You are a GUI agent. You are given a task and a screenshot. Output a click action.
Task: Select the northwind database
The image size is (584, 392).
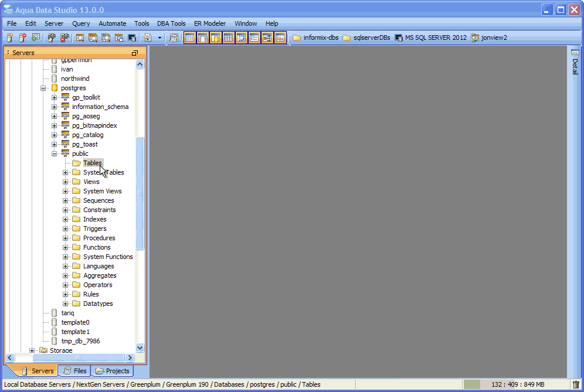pos(75,79)
